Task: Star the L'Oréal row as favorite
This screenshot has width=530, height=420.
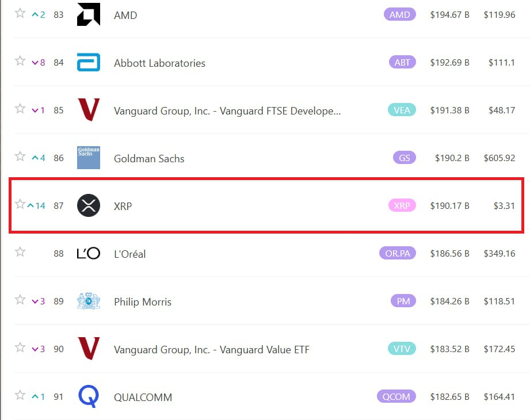Action: 20,252
